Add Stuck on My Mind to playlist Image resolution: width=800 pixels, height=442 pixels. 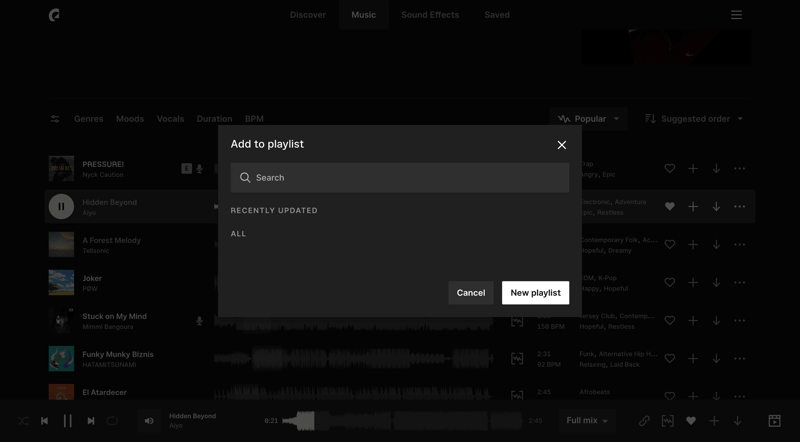[693, 321]
